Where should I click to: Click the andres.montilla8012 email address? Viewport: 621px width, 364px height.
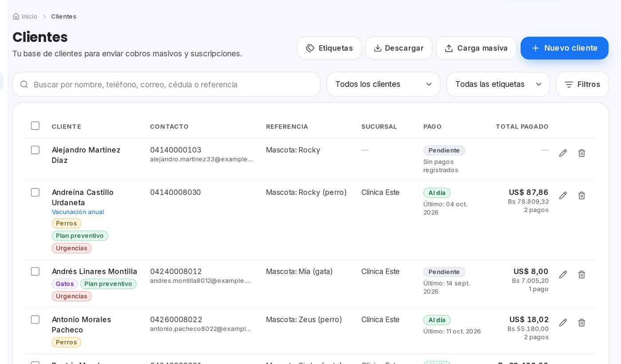coord(201,281)
